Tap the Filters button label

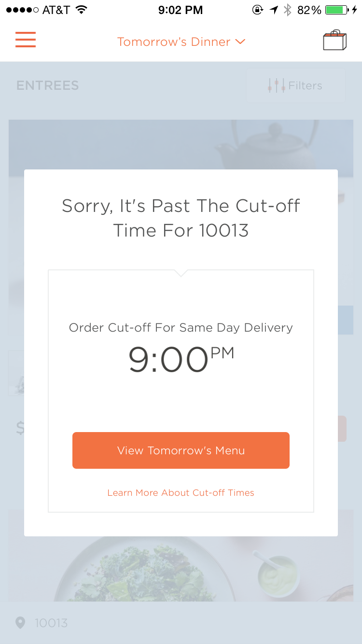(305, 85)
